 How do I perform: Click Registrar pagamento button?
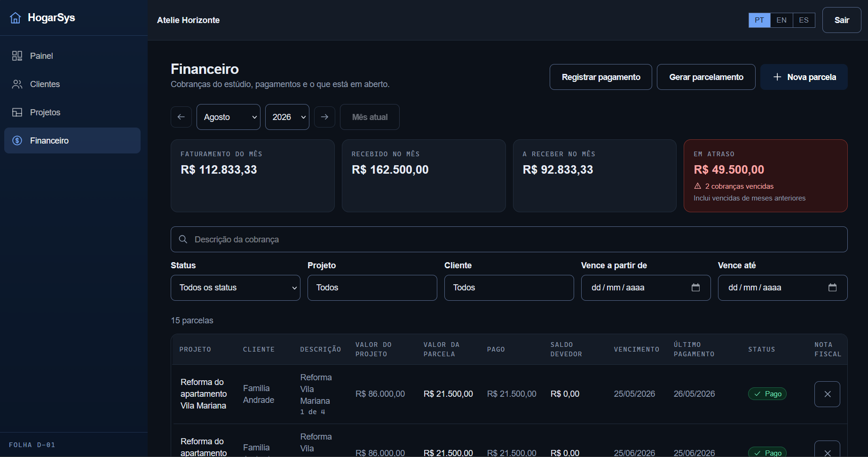[x=601, y=77]
